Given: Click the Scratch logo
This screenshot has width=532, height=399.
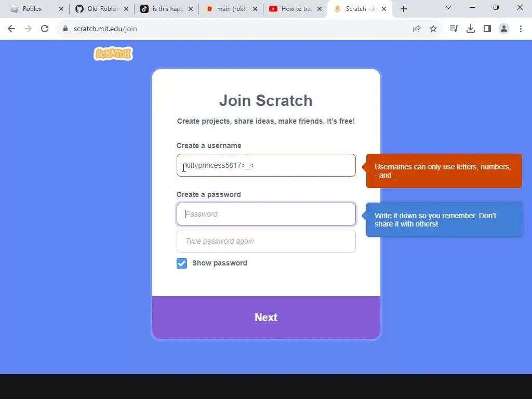Looking at the screenshot, I should click(x=113, y=54).
